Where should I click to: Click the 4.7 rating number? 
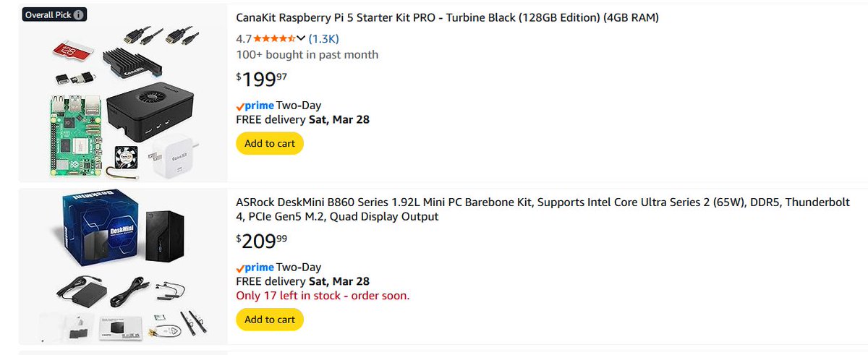pos(244,38)
